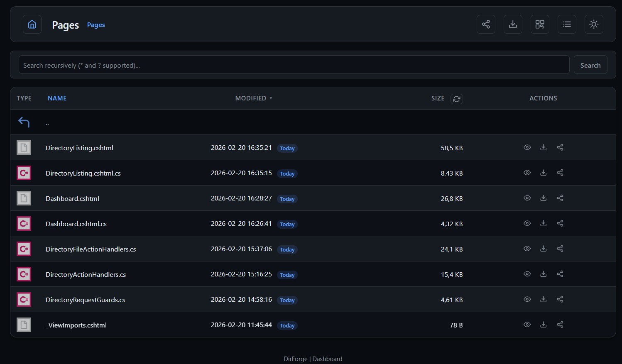Go up with the back arrow icon
This screenshot has height=364, width=622.
(x=24, y=122)
